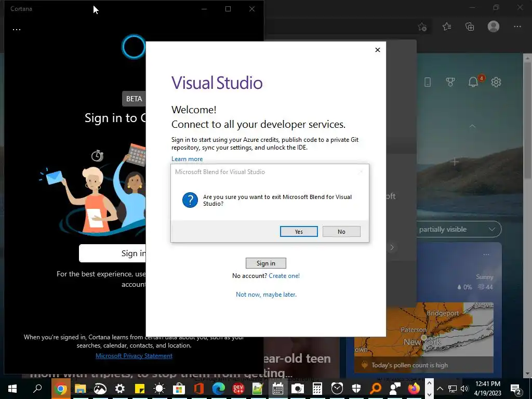Click the right arrow chevron beside the Visual Studio dialog
The image size is (532, 399).
(x=392, y=247)
